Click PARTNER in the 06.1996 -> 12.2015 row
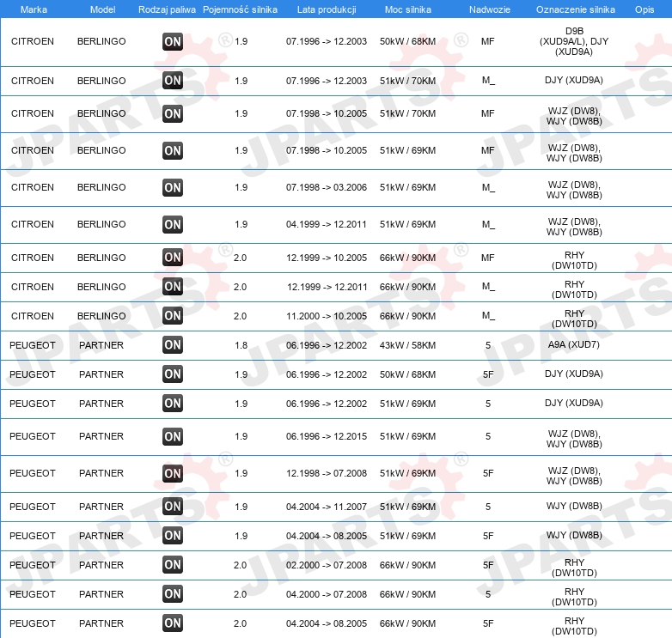The width and height of the screenshot is (672, 638). (101, 436)
